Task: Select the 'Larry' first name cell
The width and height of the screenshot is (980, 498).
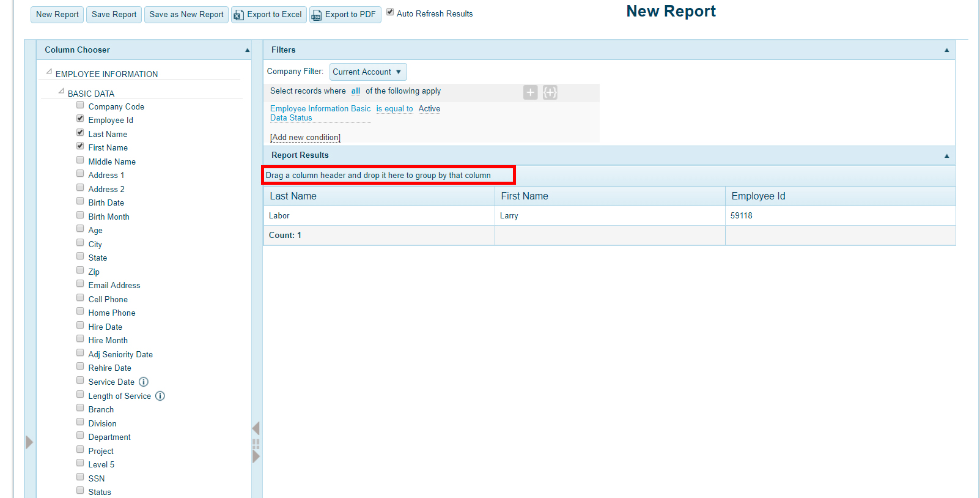Action: [x=610, y=216]
